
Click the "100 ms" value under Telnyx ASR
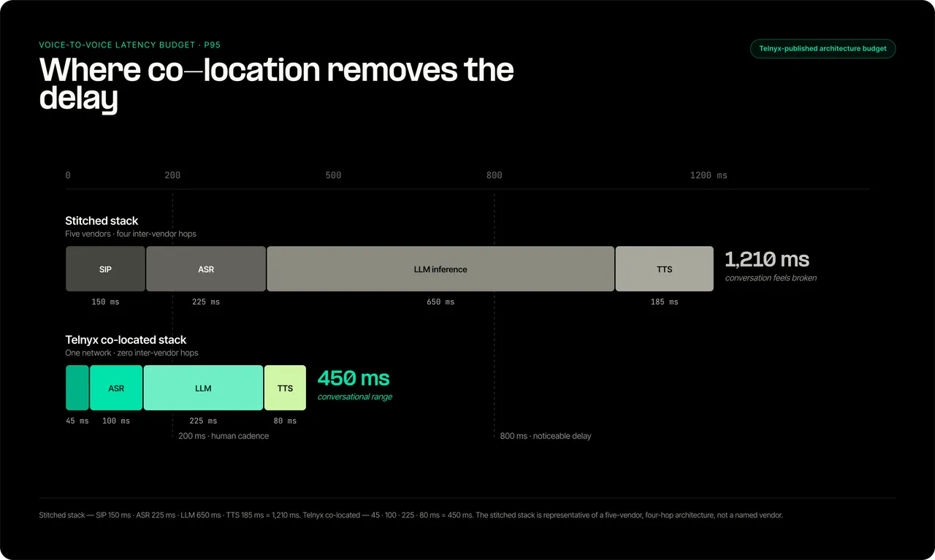[x=116, y=421]
